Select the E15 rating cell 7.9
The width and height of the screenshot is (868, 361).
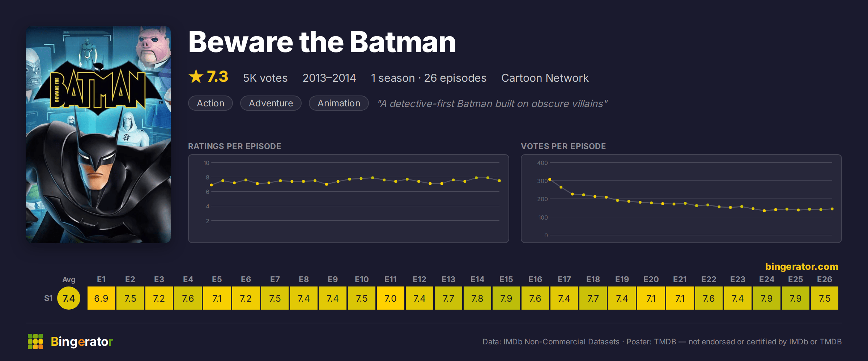tap(506, 298)
